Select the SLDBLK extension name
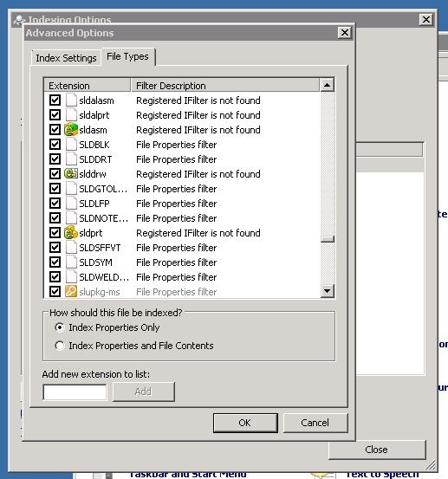 pos(94,145)
